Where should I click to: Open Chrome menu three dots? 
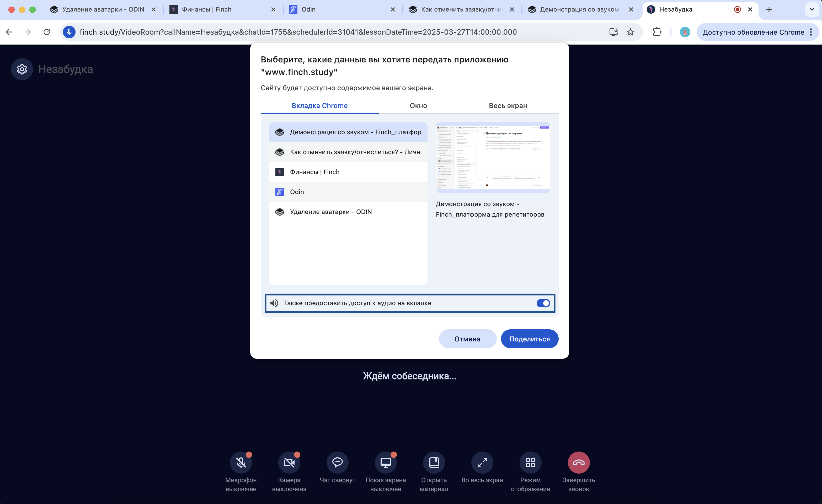[811, 32]
